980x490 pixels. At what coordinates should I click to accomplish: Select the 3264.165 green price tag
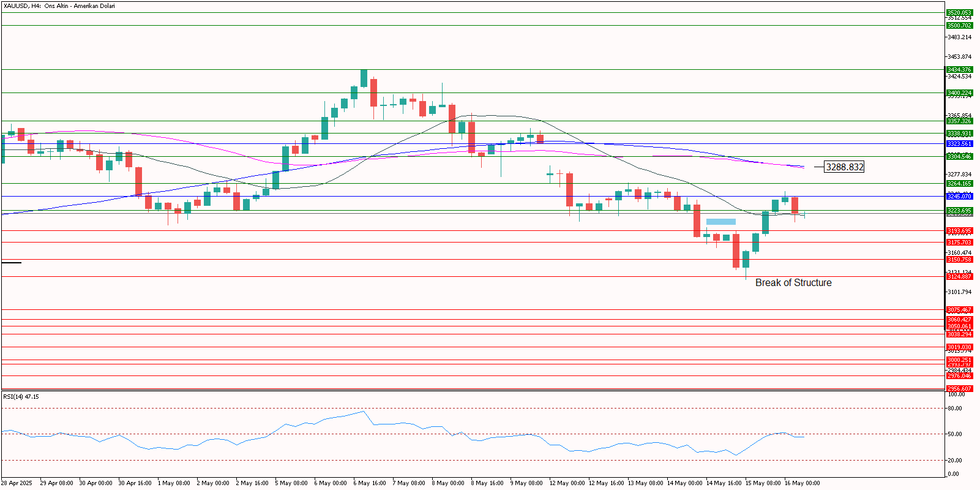[959, 183]
